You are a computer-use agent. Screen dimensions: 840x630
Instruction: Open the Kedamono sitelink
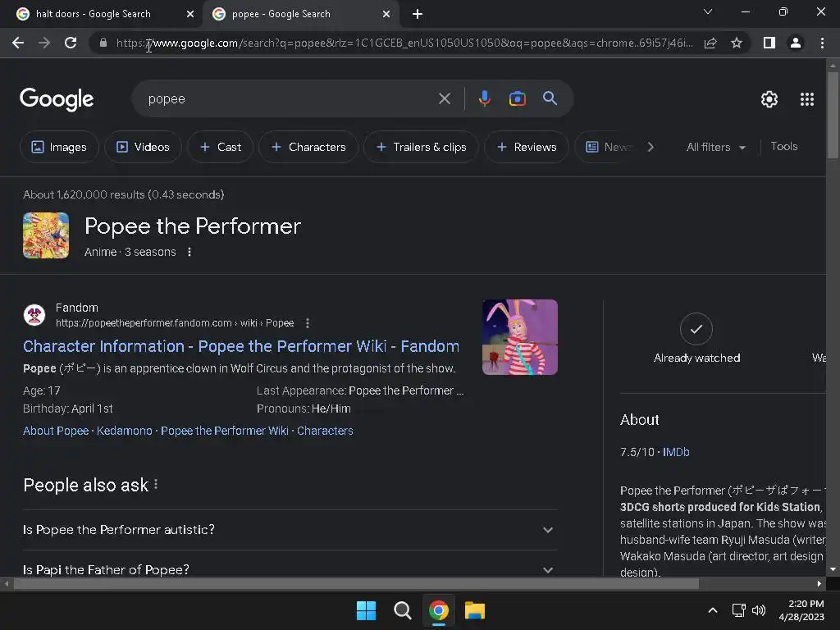point(125,431)
